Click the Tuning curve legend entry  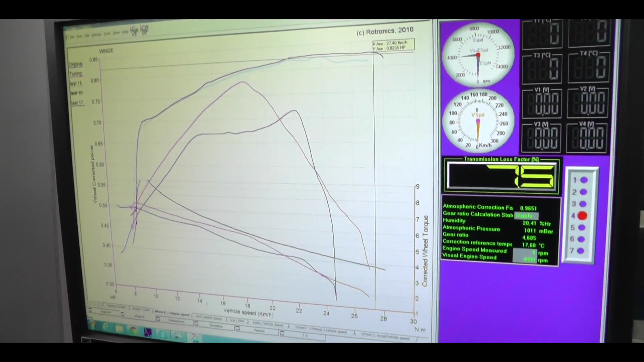pyautogui.click(x=76, y=74)
